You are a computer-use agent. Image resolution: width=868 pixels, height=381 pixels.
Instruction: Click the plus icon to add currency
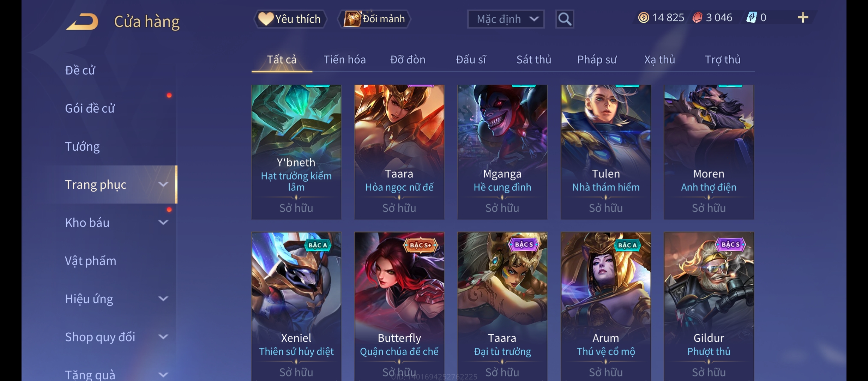[803, 18]
